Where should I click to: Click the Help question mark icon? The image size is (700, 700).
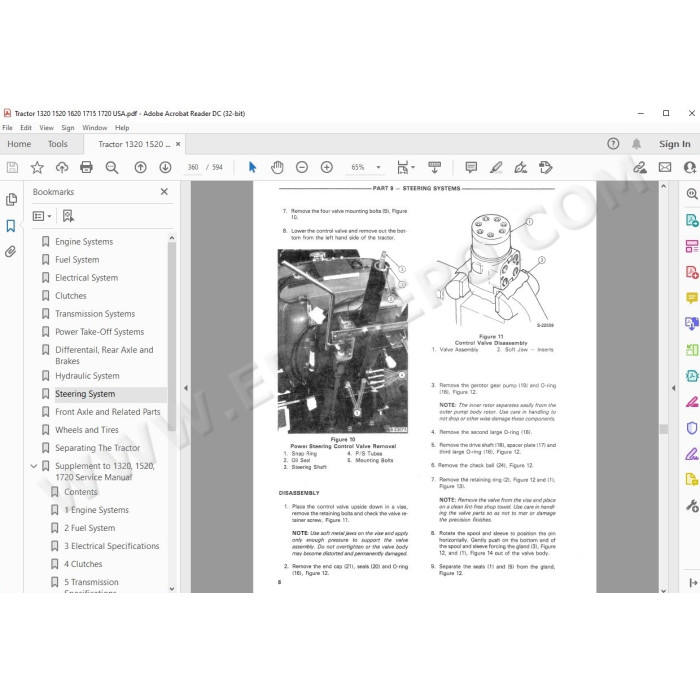tap(613, 144)
